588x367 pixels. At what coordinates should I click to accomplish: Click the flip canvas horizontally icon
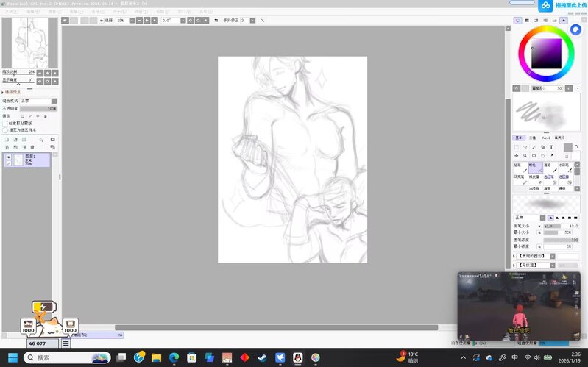coord(216,21)
